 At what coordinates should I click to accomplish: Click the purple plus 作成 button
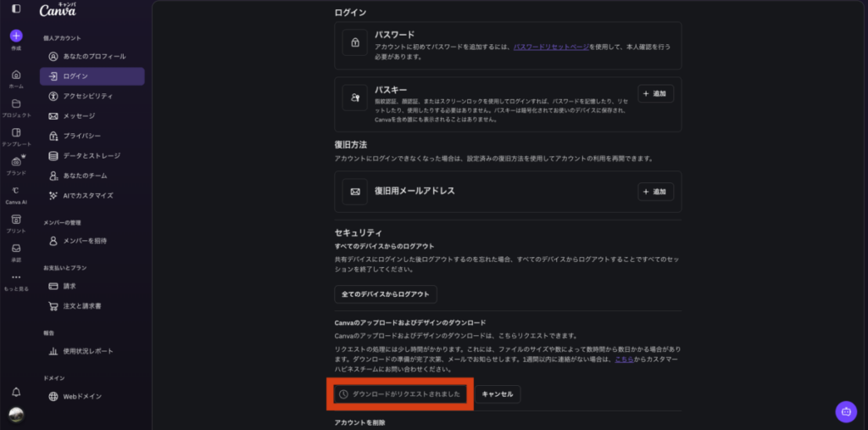16,36
